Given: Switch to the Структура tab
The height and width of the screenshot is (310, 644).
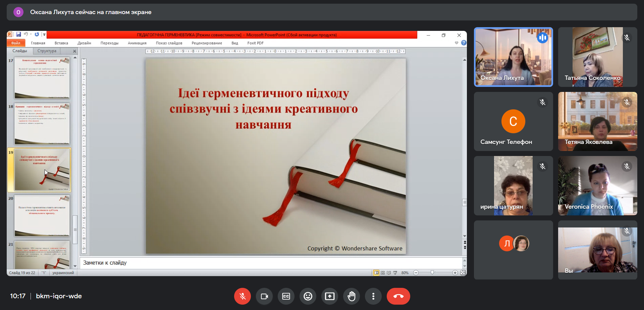Looking at the screenshot, I should pos(47,51).
